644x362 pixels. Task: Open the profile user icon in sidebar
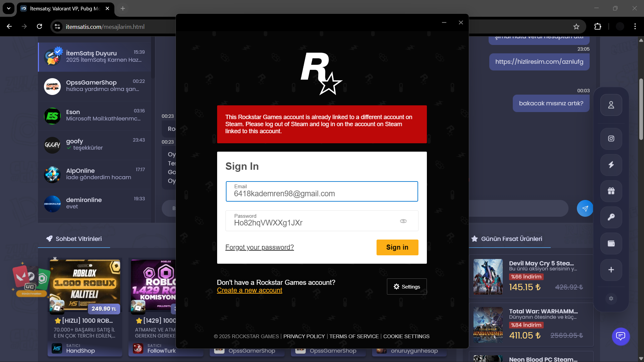(611, 105)
